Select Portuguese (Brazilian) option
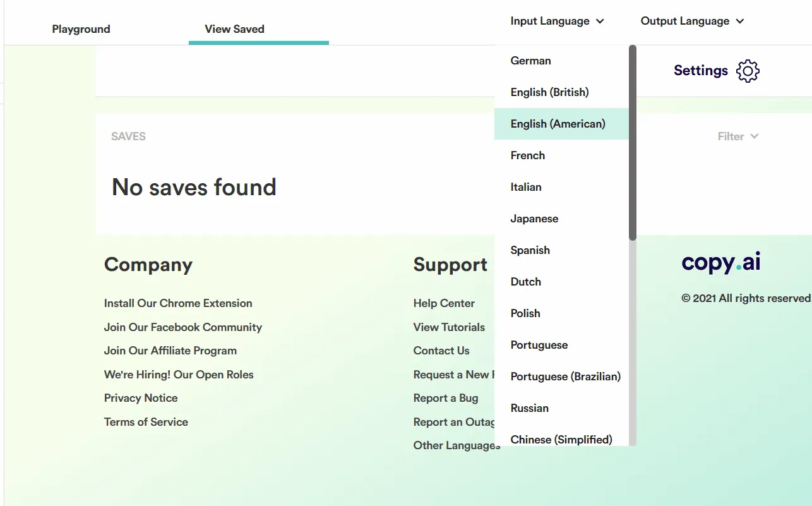Image resolution: width=812 pixels, height=506 pixels. point(561,376)
